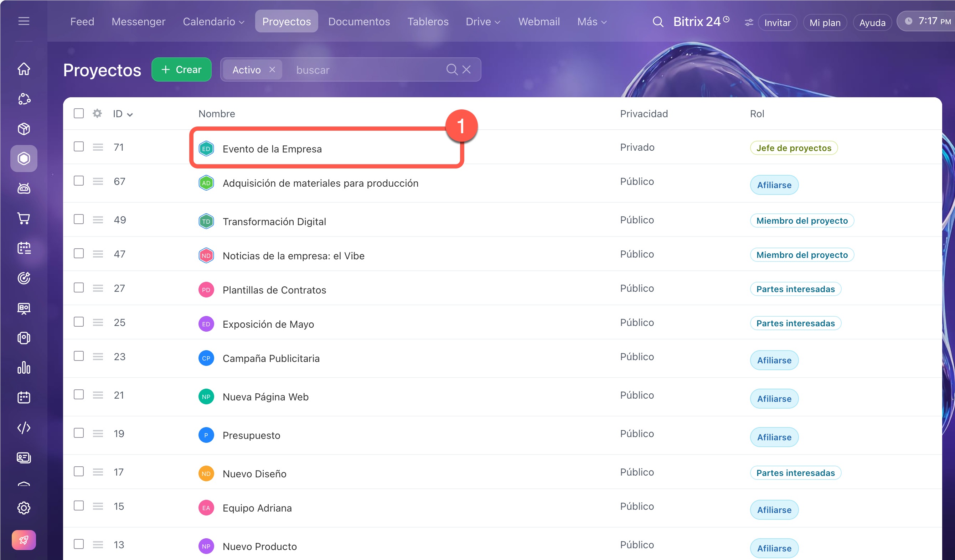Check the box for project 21
The height and width of the screenshot is (560, 955).
tap(79, 394)
